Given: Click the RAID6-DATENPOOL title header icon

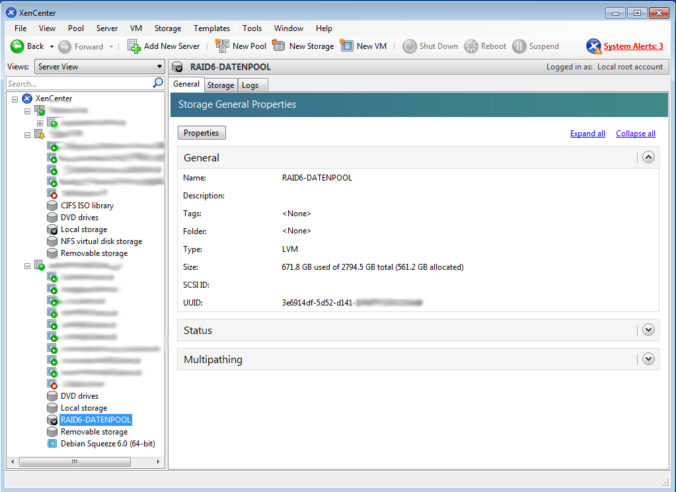Looking at the screenshot, I should (178, 67).
